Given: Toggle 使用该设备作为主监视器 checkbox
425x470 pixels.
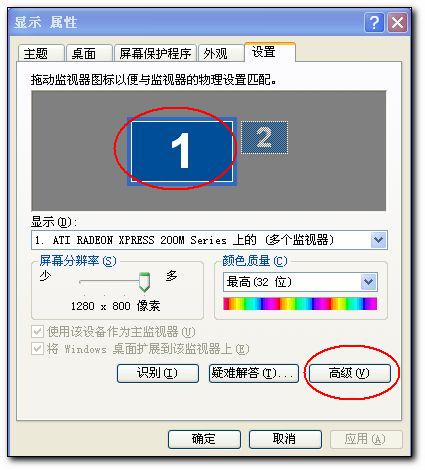Looking at the screenshot, I should point(37,332).
